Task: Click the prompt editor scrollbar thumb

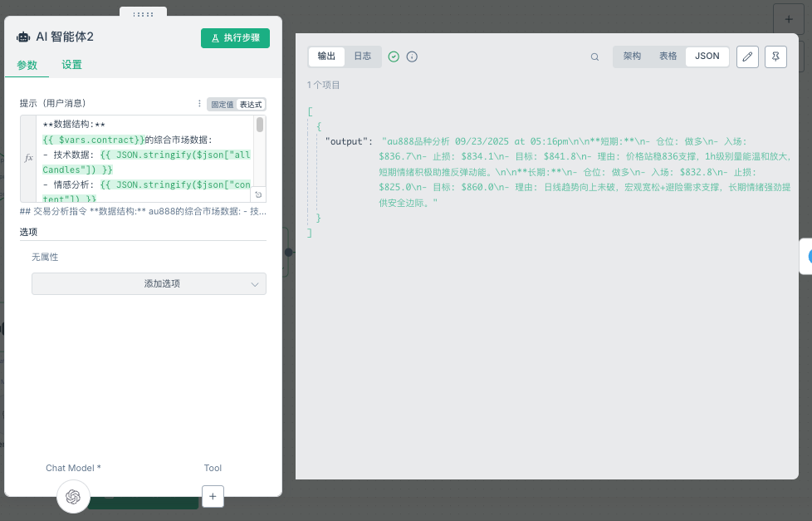Action: click(260, 125)
